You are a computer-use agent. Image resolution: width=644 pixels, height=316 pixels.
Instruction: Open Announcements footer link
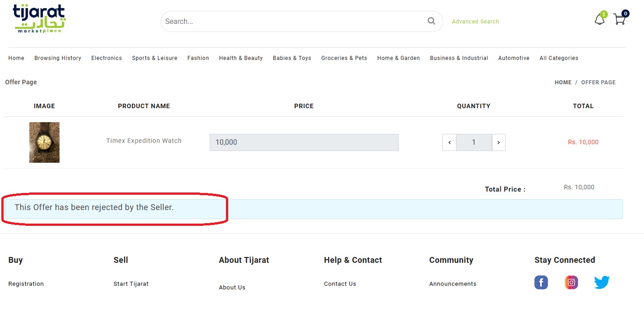point(453,284)
